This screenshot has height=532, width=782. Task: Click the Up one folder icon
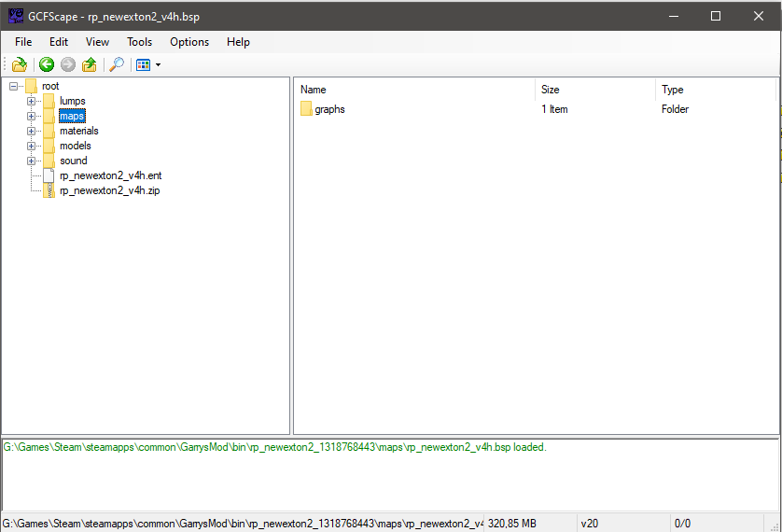90,64
